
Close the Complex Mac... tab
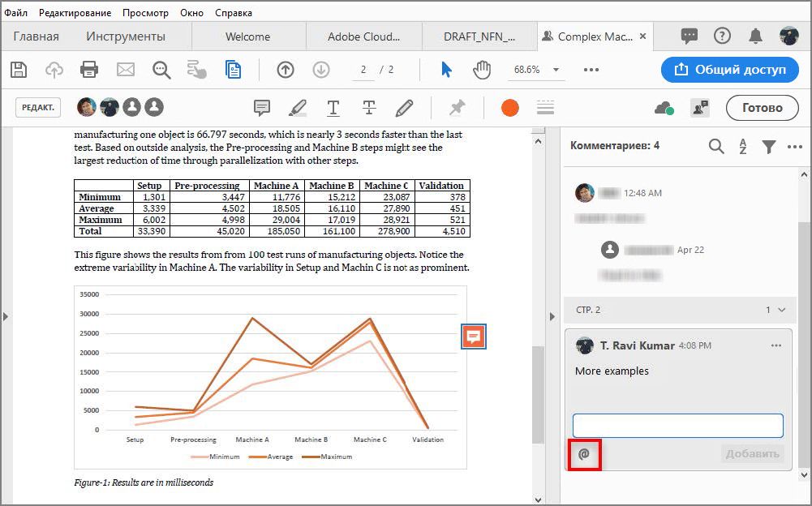coord(642,36)
